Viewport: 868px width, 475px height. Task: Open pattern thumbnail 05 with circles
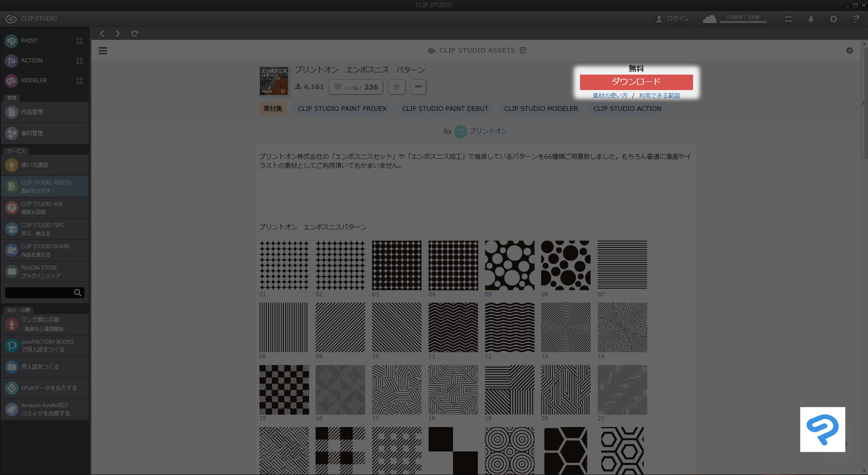(509, 265)
